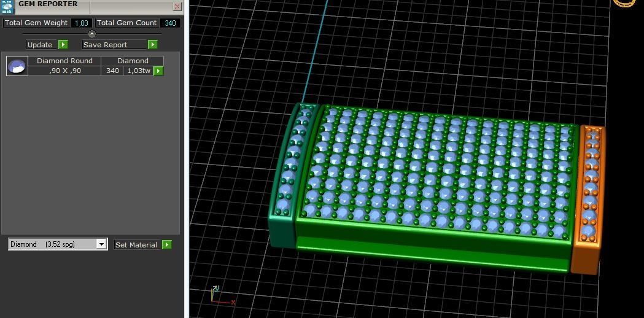Click the gold ring icon at top right
Screen dimensions: 644x318
624,3
